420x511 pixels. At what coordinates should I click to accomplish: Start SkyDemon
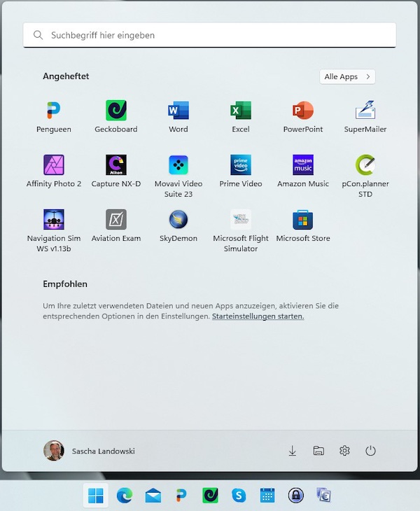tap(178, 226)
